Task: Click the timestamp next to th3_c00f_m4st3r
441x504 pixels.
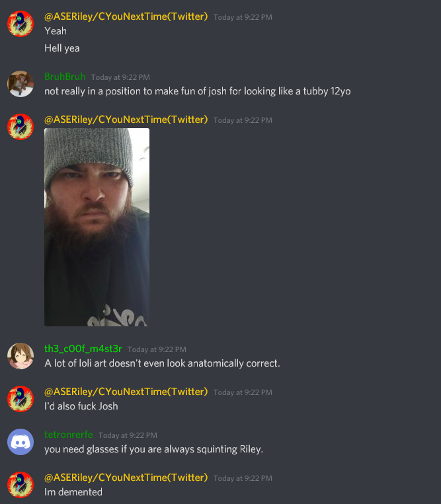Action: [157, 349]
